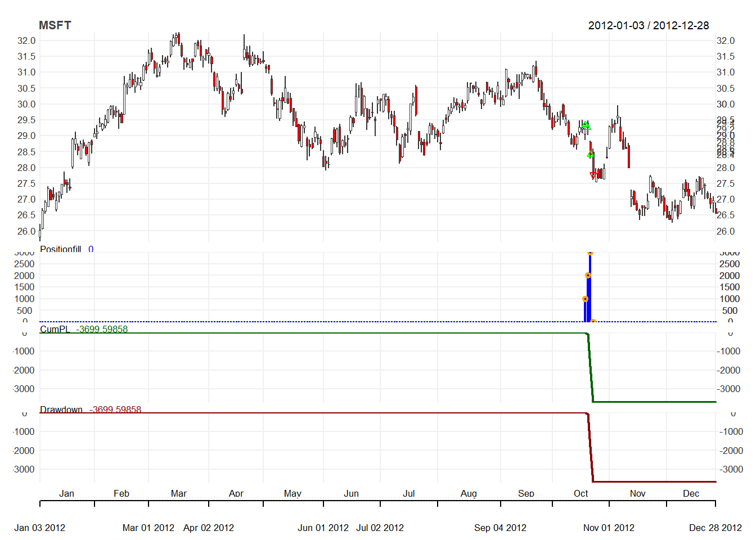756x540 pixels.
Task: Click the Sep 04 2012 axis date
Action: pyautogui.click(x=500, y=528)
